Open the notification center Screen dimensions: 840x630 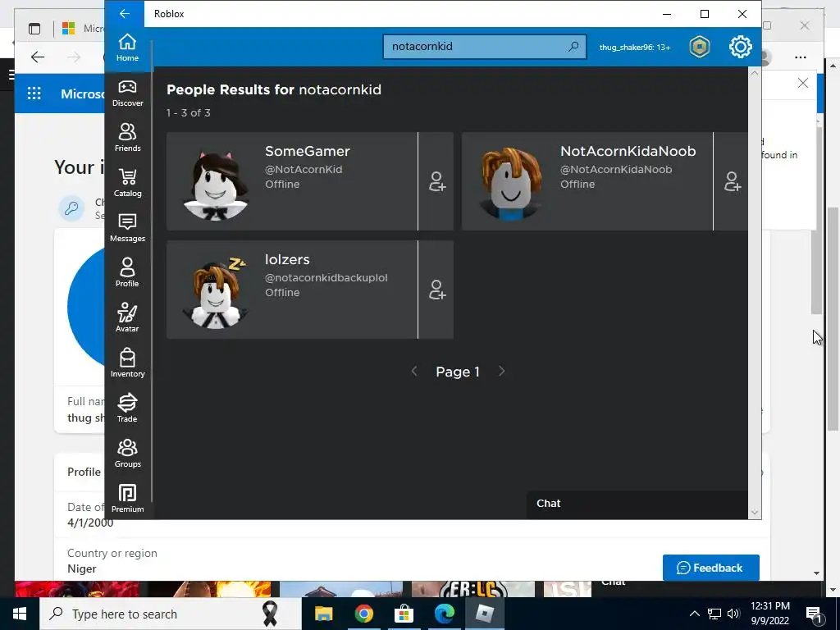tap(815, 614)
